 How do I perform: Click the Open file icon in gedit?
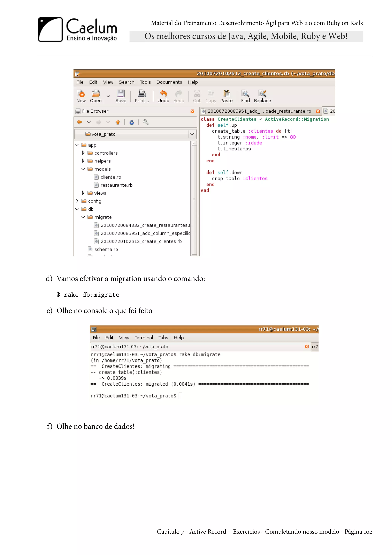click(x=96, y=94)
